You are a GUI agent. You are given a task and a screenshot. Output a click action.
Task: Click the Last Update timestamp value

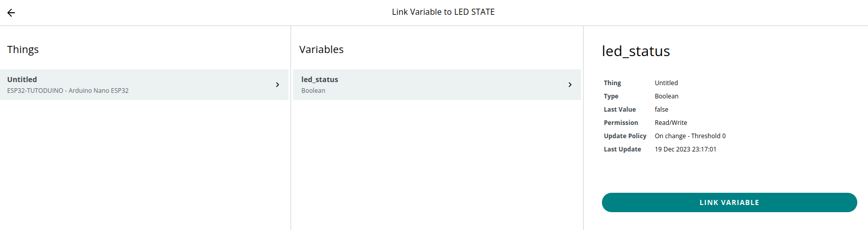(685, 149)
